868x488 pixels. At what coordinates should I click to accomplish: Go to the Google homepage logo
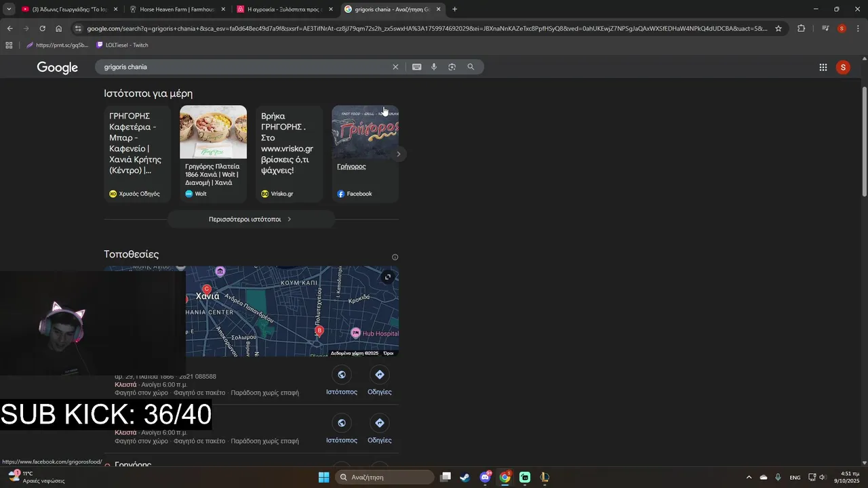(x=58, y=67)
